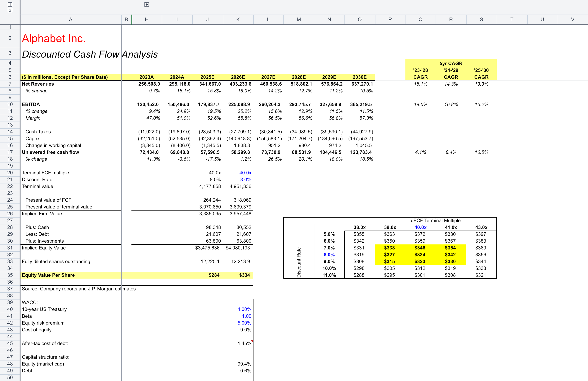This screenshot has width=588, height=381.
Task: Select row 7 header
Action: coord(10,84)
